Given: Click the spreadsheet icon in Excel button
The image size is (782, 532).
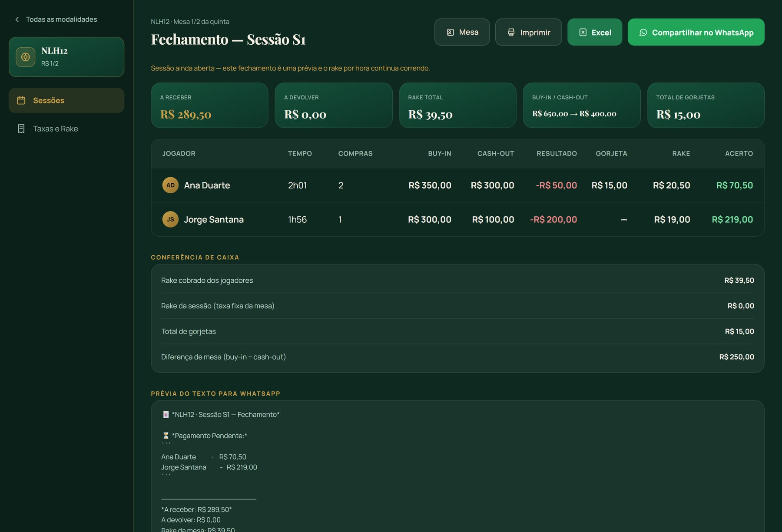Looking at the screenshot, I should 583,33.
